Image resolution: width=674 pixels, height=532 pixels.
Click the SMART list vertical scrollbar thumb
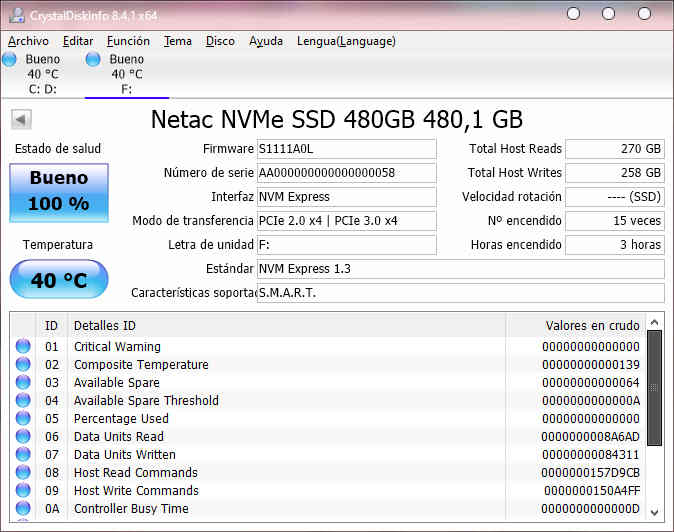coord(655,388)
